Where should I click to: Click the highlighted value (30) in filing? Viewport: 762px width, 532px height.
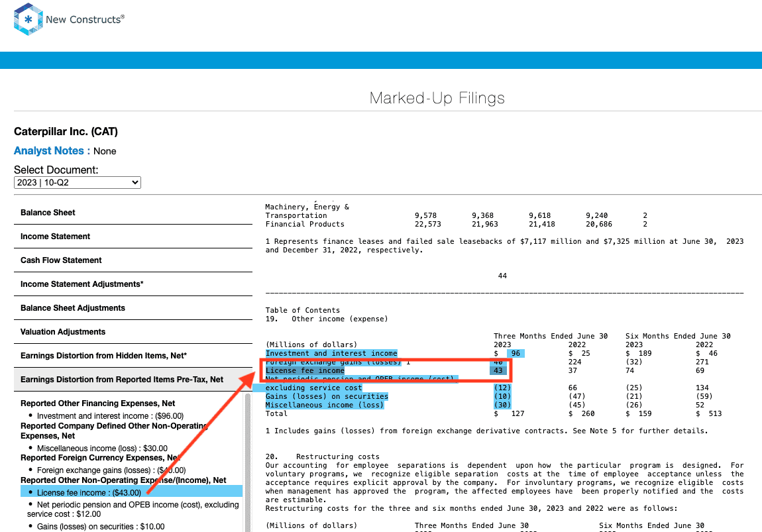pos(502,405)
